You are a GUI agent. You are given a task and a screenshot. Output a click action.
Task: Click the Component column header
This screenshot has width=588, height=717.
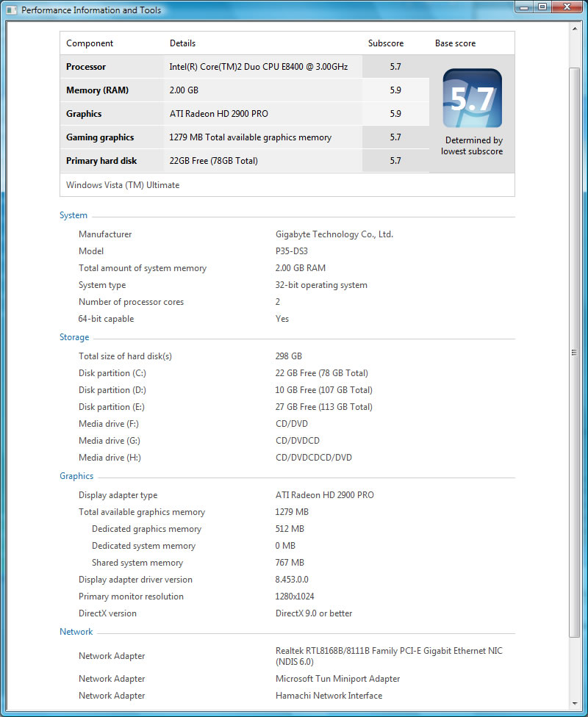90,43
